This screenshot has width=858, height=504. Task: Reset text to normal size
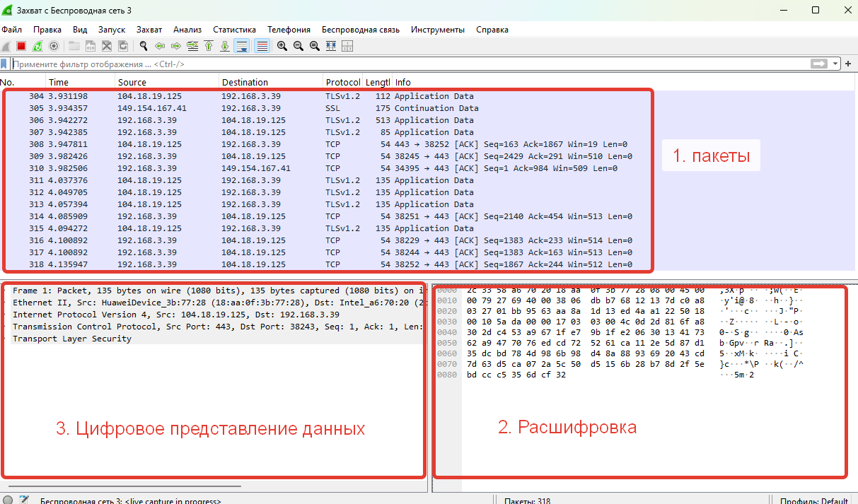(x=315, y=46)
